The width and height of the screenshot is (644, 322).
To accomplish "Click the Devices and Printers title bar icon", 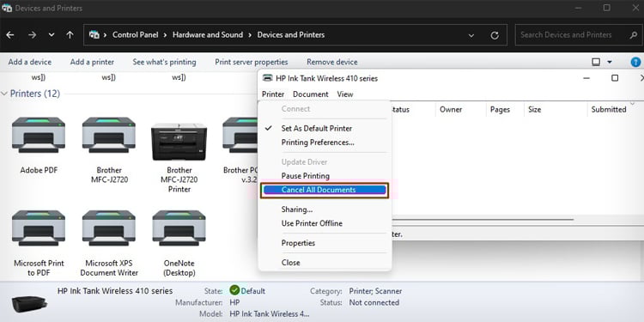I will (x=7, y=9).
